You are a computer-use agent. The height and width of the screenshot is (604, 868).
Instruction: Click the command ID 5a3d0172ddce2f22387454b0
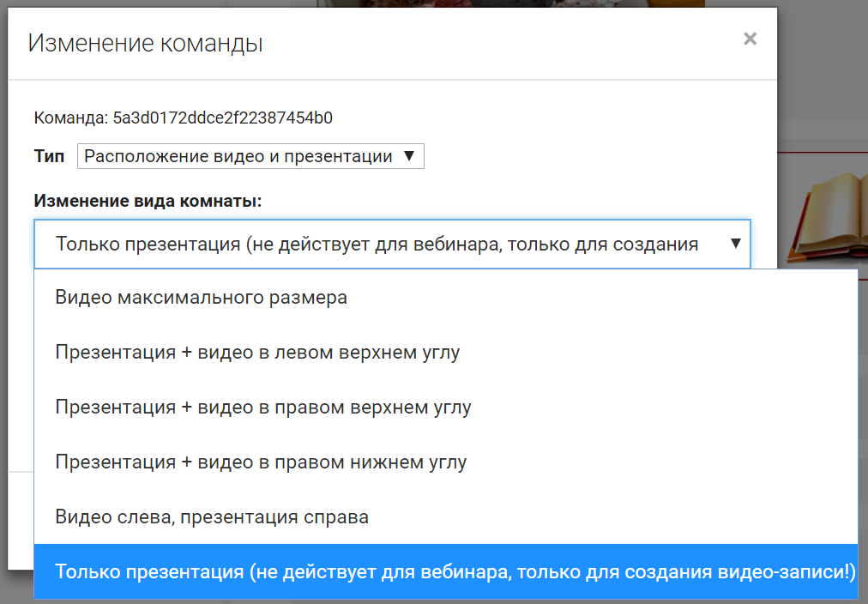coord(223,118)
